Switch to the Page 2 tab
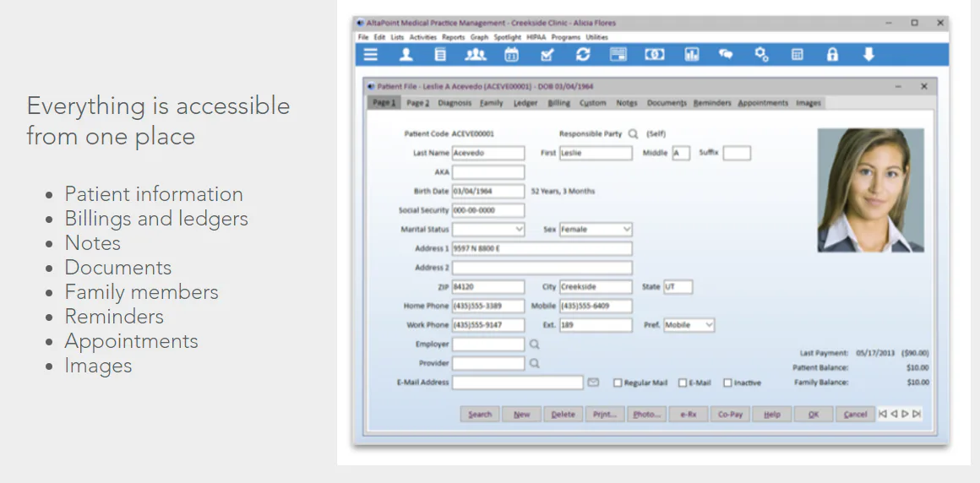The height and width of the screenshot is (483, 980). click(x=418, y=103)
